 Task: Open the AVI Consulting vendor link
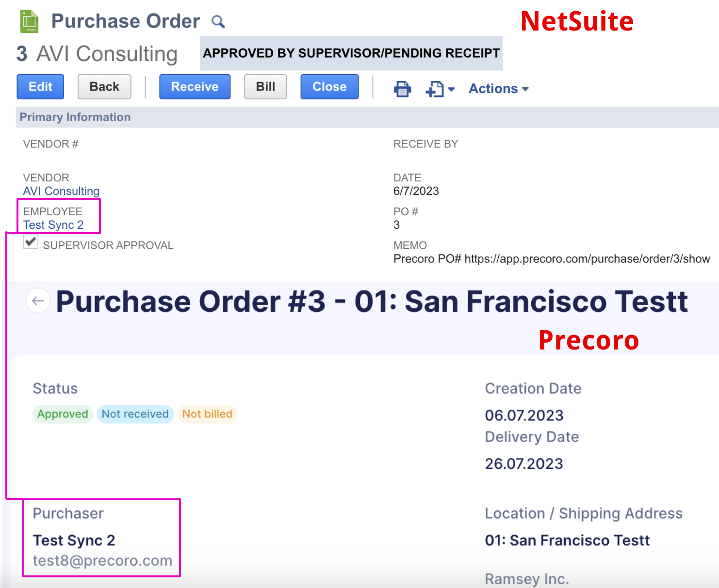[61, 191]
